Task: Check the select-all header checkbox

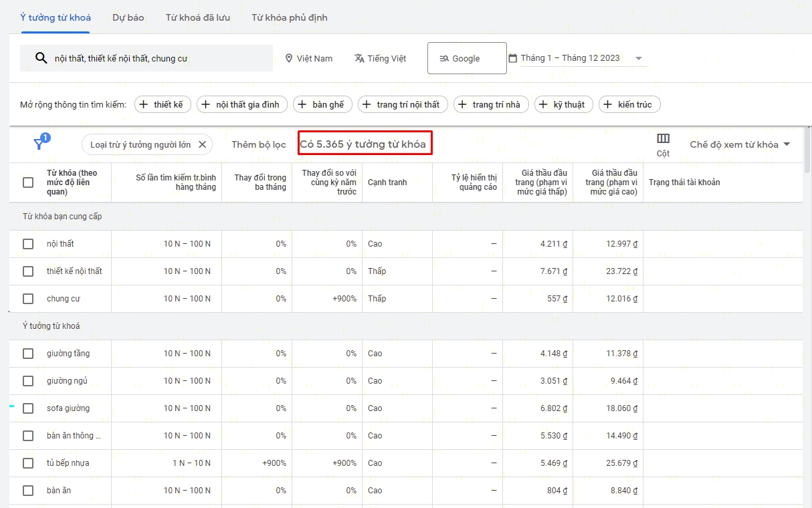Action: click(x=28, y=182)
